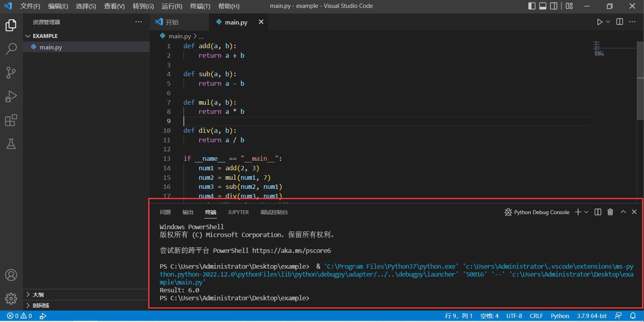Click the Run Python File play button

click(x=599, y=22)
